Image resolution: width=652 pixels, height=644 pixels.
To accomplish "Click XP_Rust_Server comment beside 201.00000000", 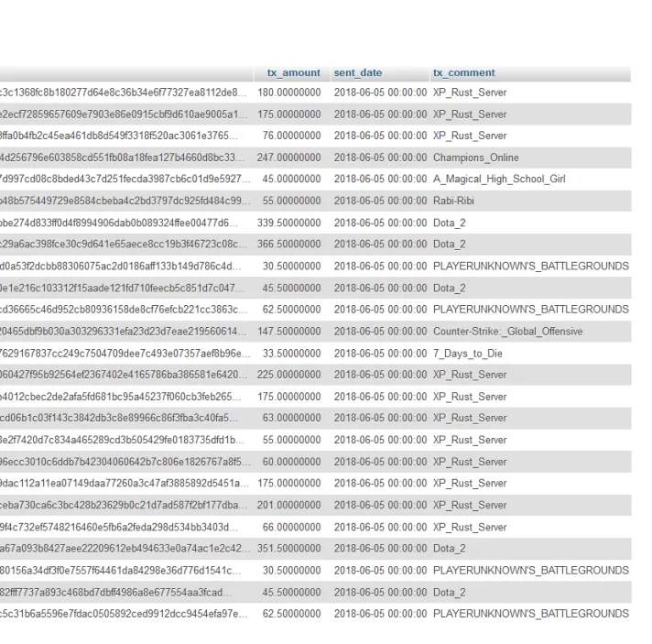I will click(x=470, y=505).
